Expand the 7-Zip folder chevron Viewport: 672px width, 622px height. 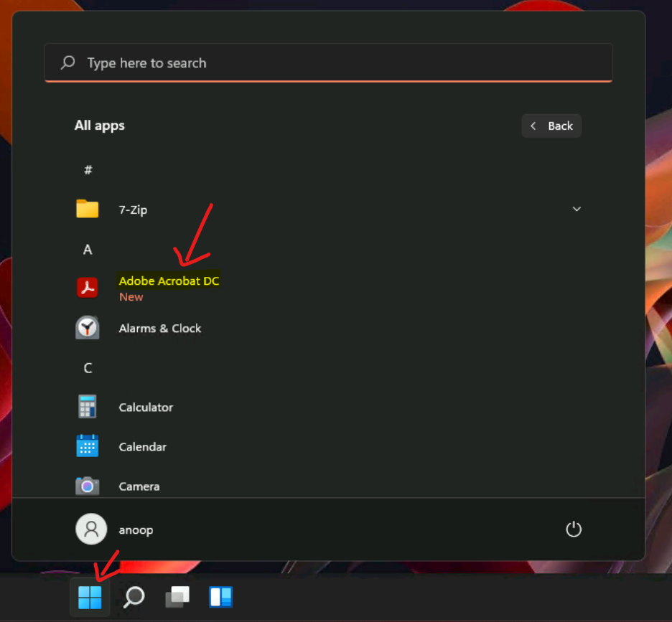coord(577,209)
